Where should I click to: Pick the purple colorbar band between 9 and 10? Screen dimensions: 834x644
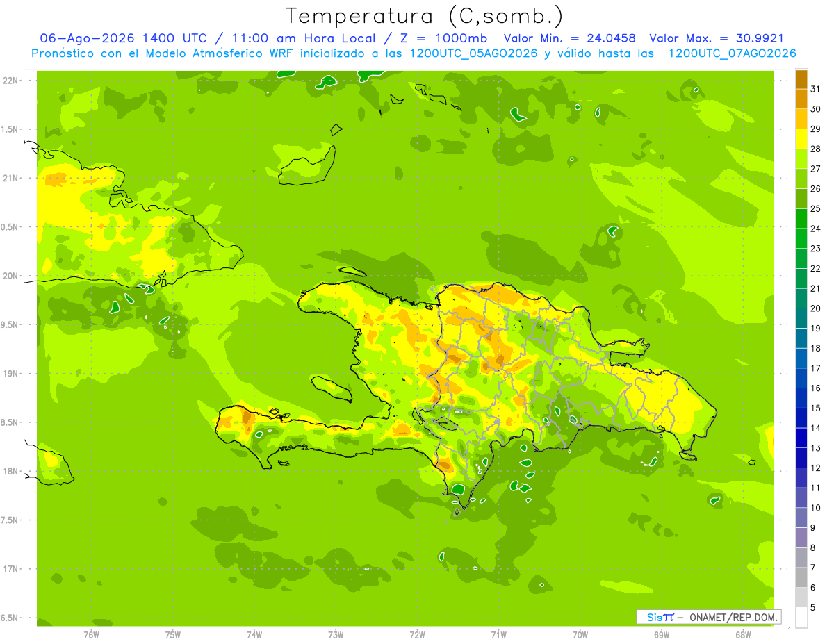(801, 518)
